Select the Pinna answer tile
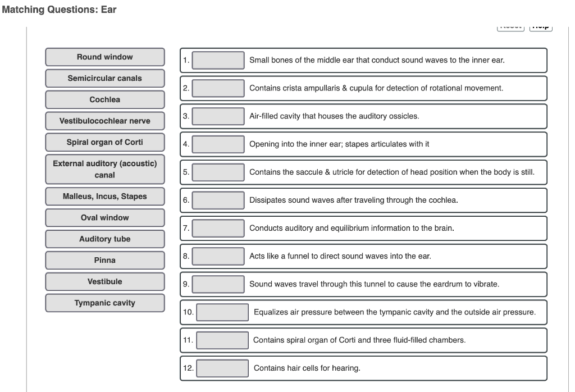This screenshot has height=392, width=575. pyautogui.click(x=104, y=260)
